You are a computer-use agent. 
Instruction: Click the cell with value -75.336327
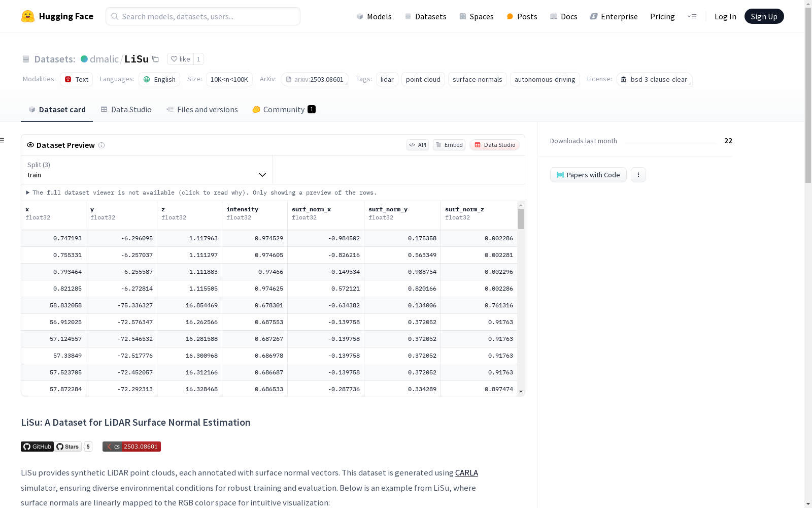tap(122, 305)
